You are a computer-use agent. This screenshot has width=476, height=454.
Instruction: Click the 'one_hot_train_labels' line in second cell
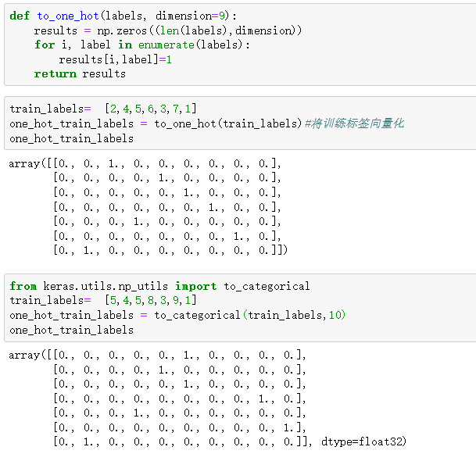click(72, 138)
